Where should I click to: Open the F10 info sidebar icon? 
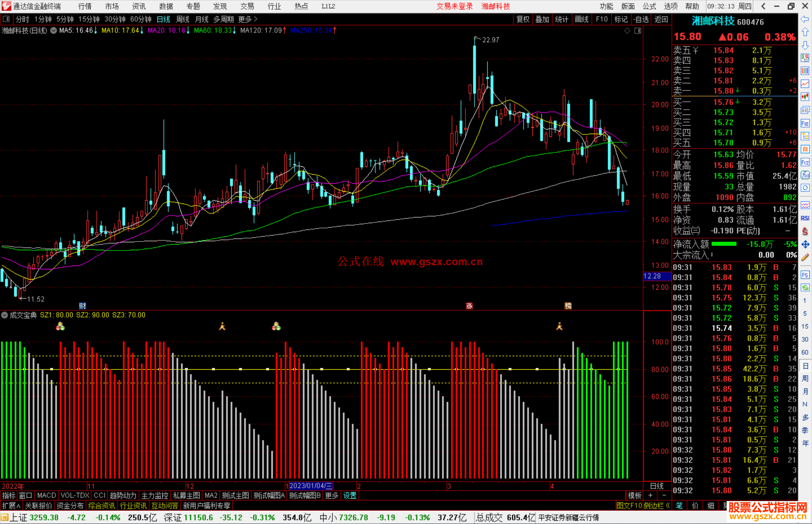click(805, 123)
